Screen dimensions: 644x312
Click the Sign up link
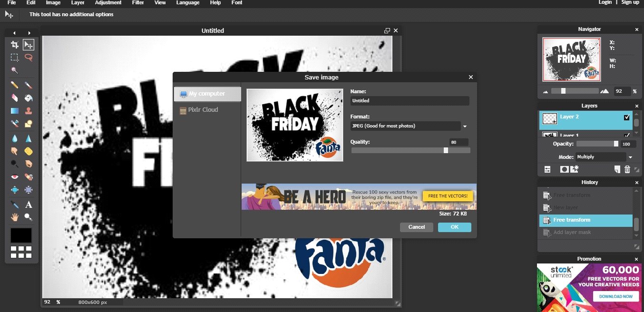[630, 2]
